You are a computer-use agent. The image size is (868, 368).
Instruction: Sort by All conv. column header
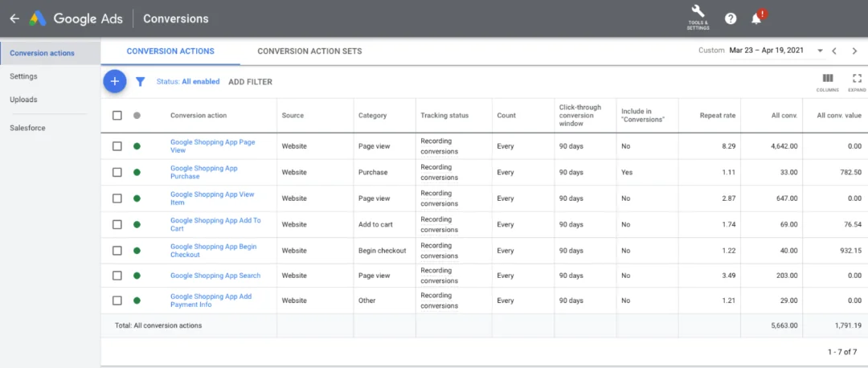point(784,115)
